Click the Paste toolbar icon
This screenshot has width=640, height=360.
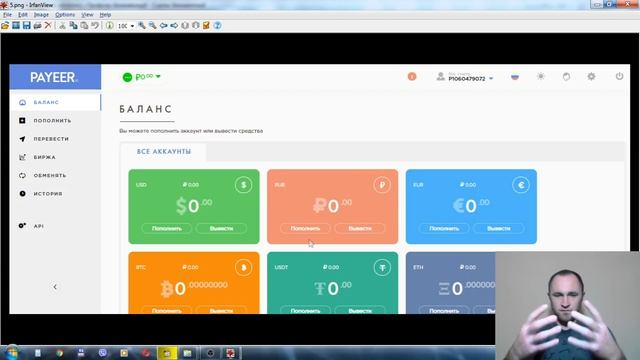click(84, 25)
